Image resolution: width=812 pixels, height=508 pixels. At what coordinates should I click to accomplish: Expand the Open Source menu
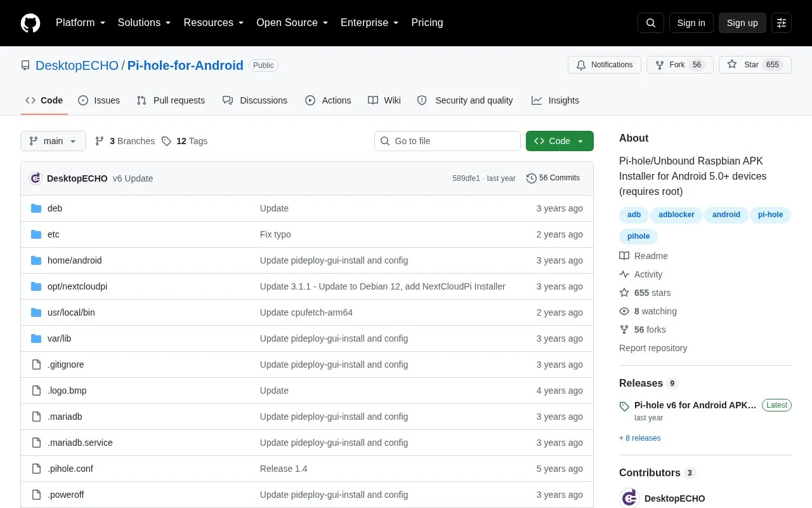point(292,23)
